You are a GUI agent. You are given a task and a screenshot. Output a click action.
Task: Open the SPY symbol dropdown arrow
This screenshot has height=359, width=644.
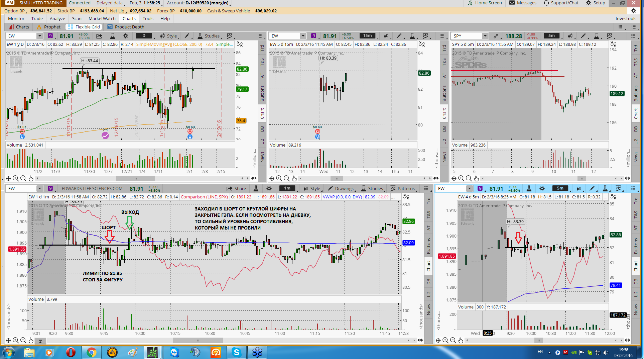pos(485,36)
